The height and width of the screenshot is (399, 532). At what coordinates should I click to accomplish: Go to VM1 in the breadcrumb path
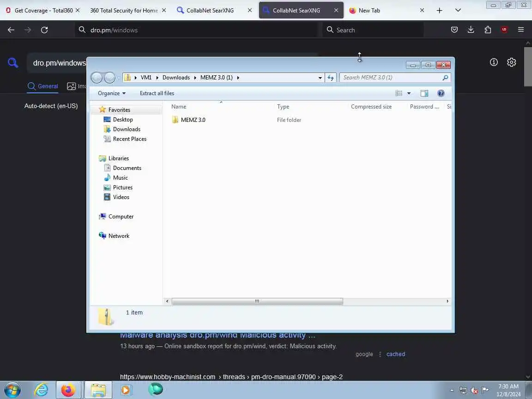coord(146,78)
